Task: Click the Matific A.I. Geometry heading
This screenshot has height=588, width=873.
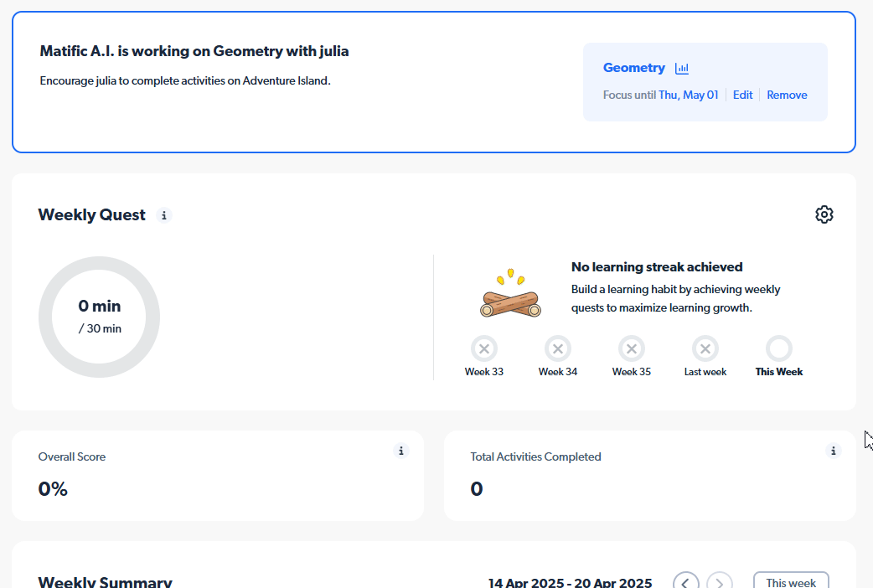Action: point(194,51)
